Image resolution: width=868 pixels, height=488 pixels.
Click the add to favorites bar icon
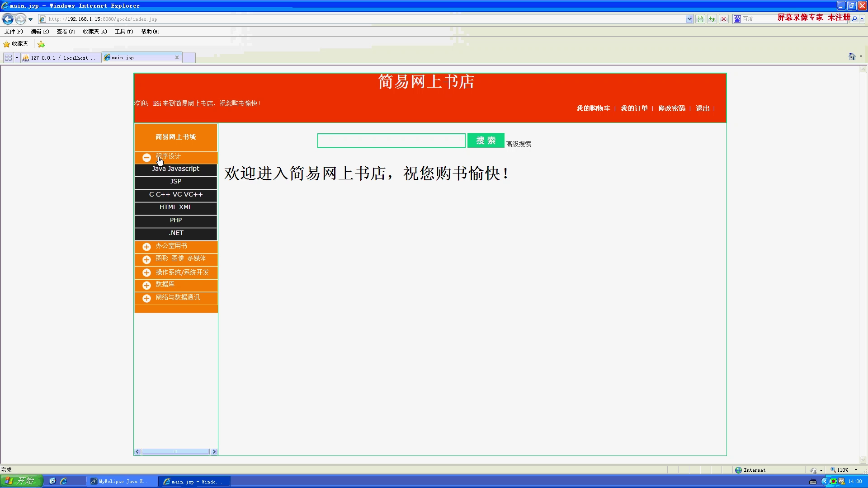click(x=41, y=44)
